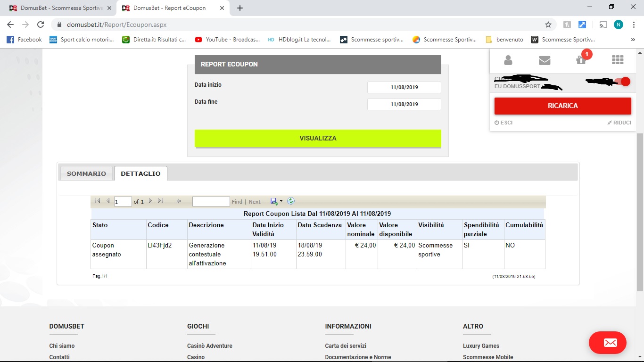Open the user profile icon in account panel
Screen dimensions: 644x362
(x=508, y=60)
